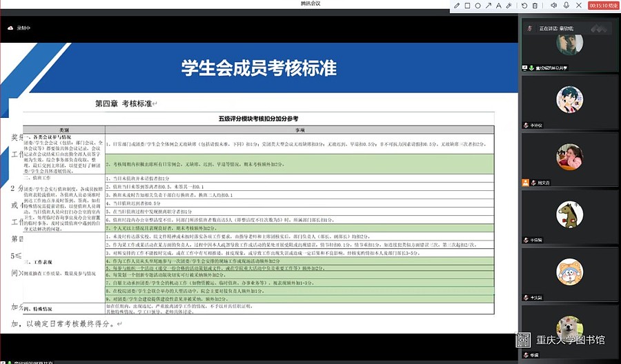Click green row 9、对团委/学生会建设提供建设性意见

click(299, 299)
